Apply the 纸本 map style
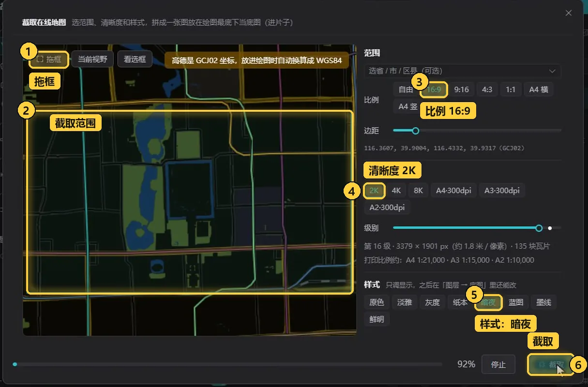 [x=460, y=302]
